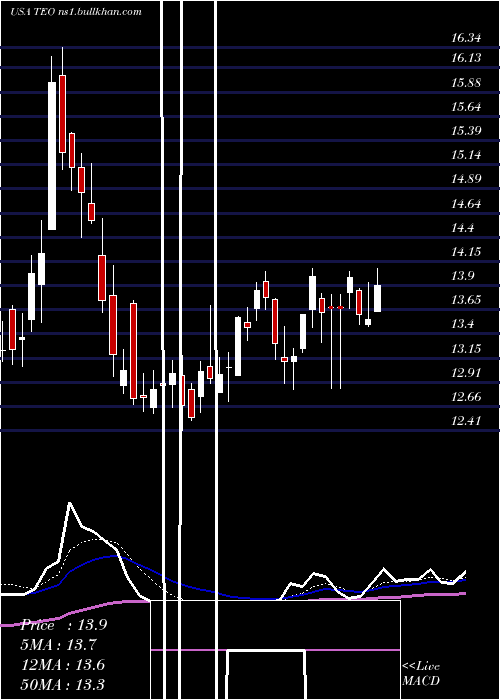Viewport: 500px width, 700px height.
Task: Select the 14.15 price axis label
Action: coord(466,252)
